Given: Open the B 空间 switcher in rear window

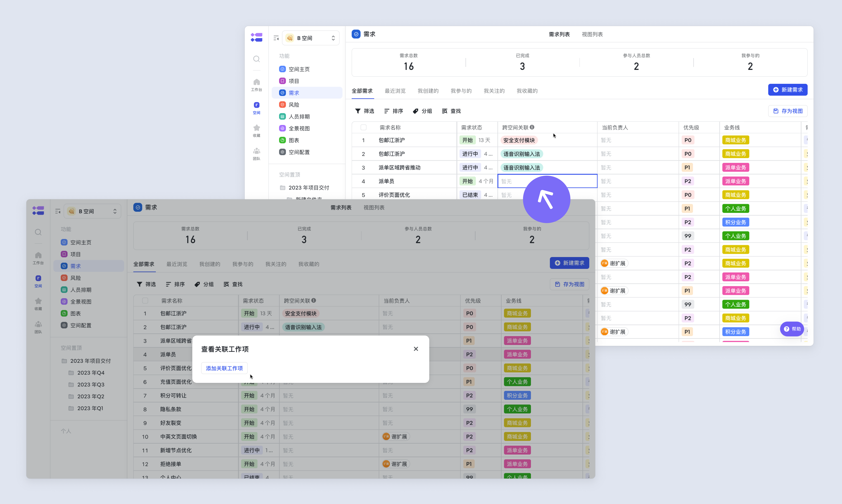Looking at the screenshot, I should click(311, 38).
